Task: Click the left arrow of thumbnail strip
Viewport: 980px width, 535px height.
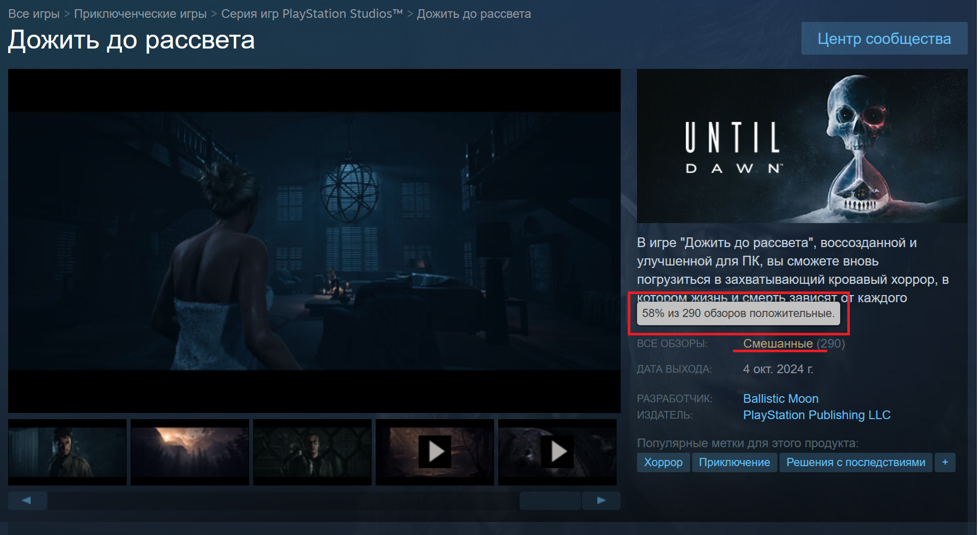Action: click(28, 500)
